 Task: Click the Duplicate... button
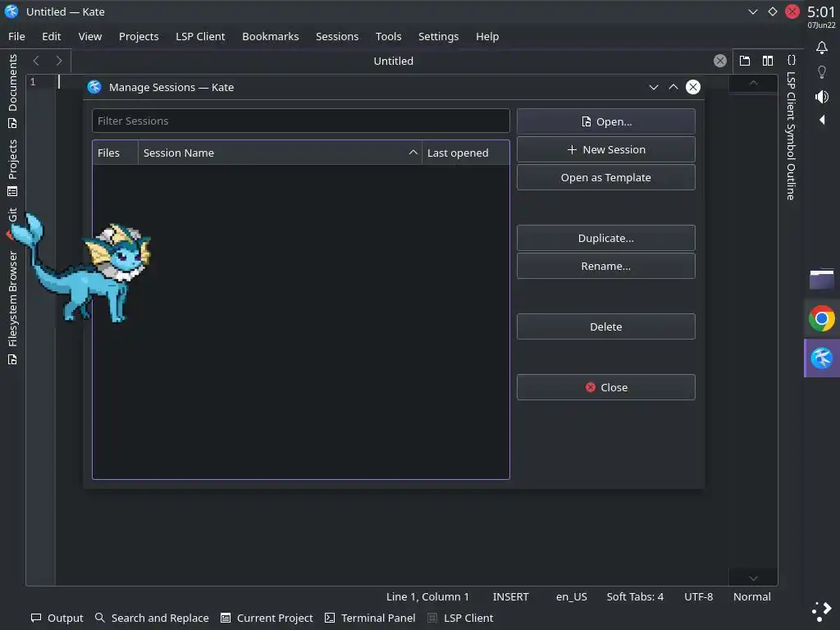(606, 238)
